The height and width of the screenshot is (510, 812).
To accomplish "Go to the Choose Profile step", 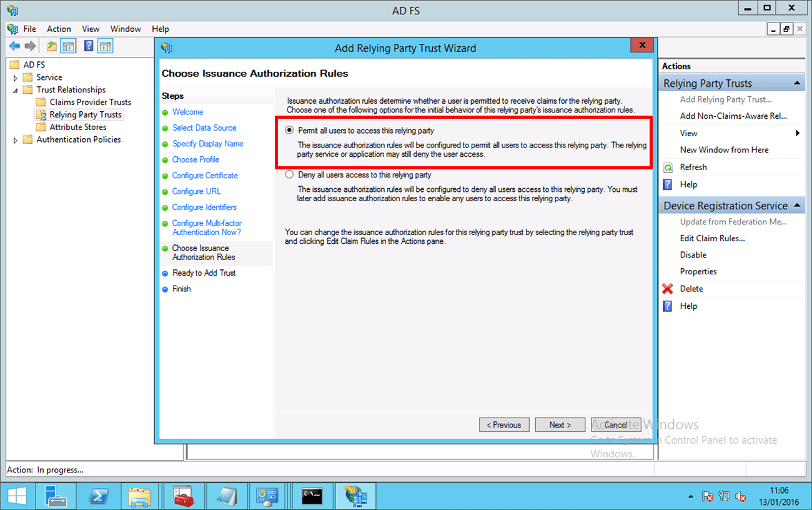I will (x=196, y=159).
